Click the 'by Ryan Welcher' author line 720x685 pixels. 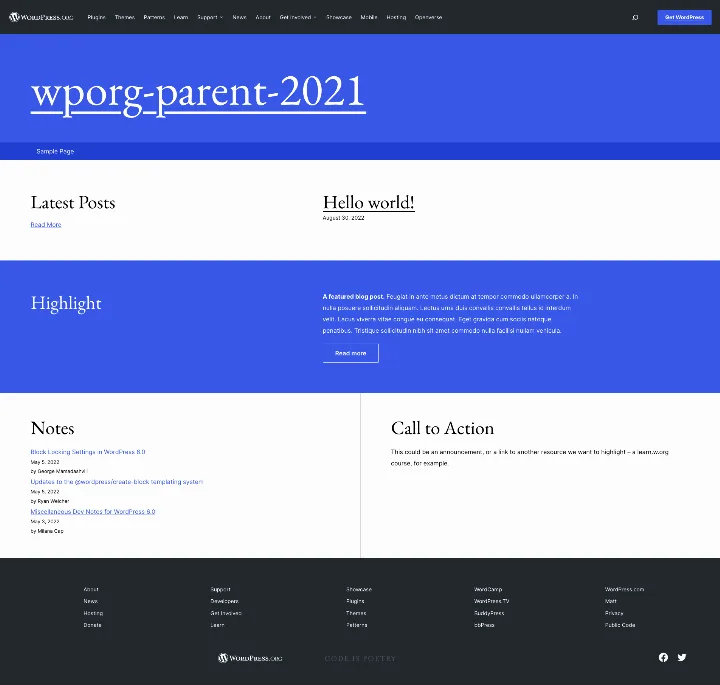click(50, 501)
